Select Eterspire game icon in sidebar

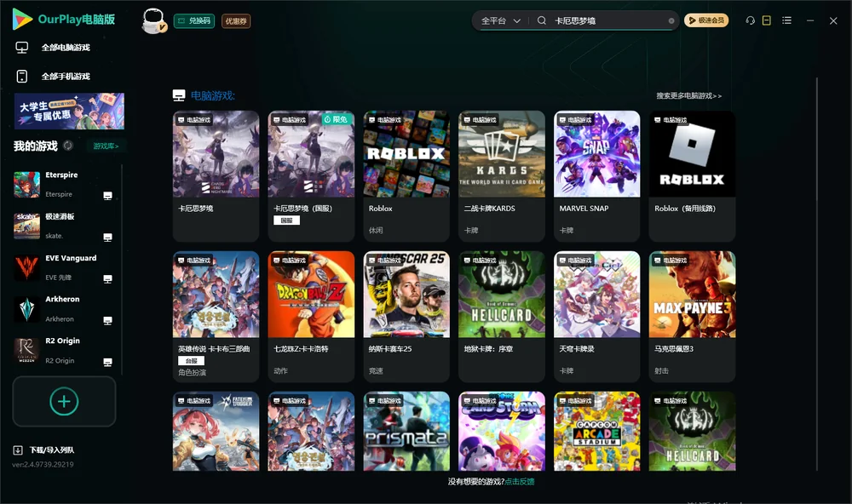26,185
